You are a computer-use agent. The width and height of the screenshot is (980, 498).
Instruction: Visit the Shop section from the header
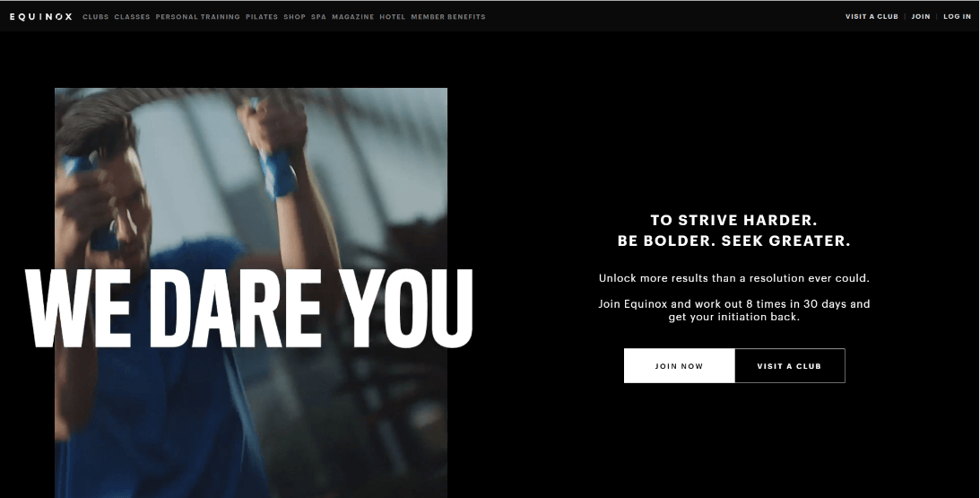[x=294, y=17]
